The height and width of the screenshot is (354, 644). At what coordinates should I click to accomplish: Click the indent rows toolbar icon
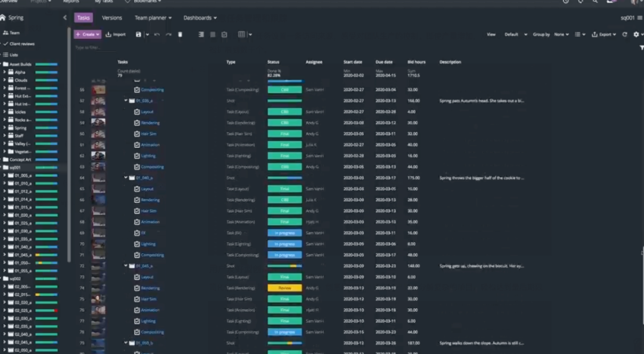coord(202,35)
